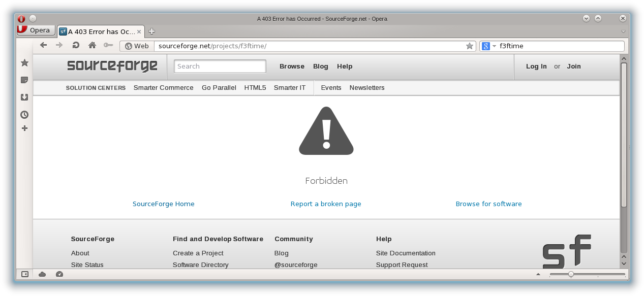Click the Join link
The width and height of the screenshot is (644, 296).
(574, 67)
